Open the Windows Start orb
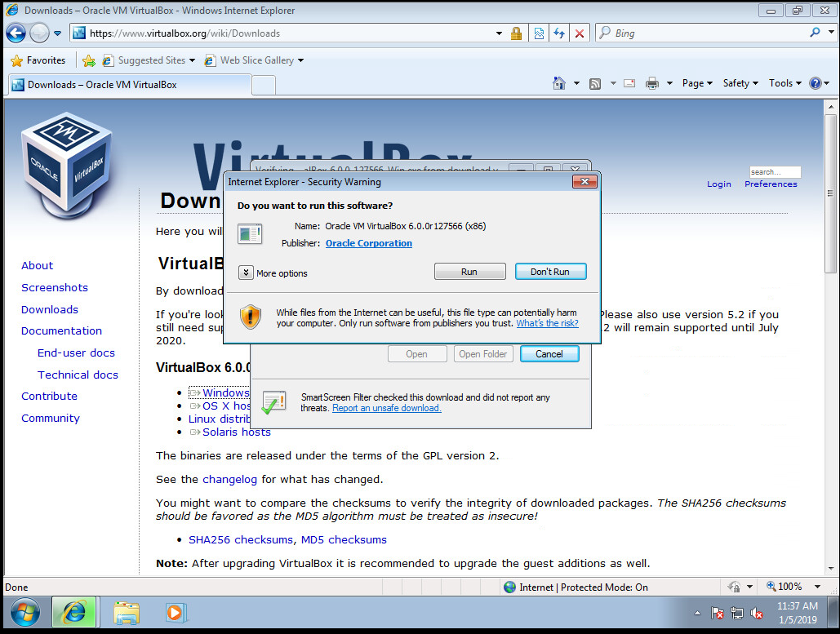Viewport: 840px width, 634px height. [24, 613]
